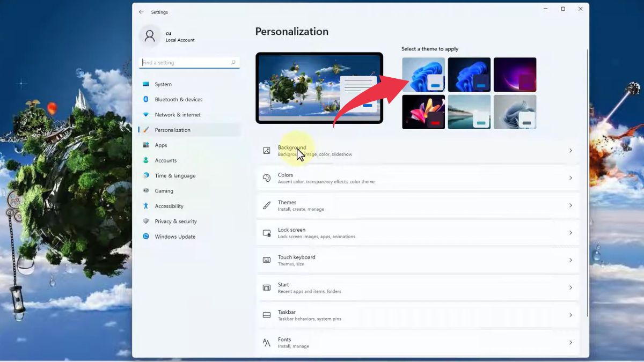The height and width of the screenshot is (362, 644).
Task: Click the System monitor icon in sidebar
Action: [x=146, y=84]
